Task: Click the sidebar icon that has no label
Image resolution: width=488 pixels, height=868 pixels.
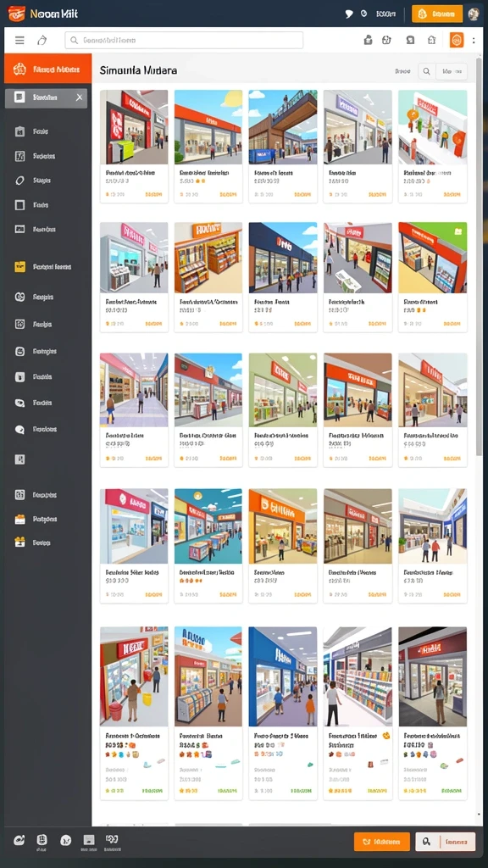Action: pyautogui.click(x=20, y=459)
